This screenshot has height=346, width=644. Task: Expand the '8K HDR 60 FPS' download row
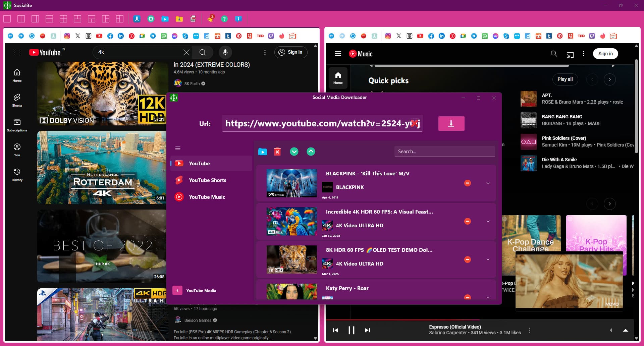[x=488, y=259]
